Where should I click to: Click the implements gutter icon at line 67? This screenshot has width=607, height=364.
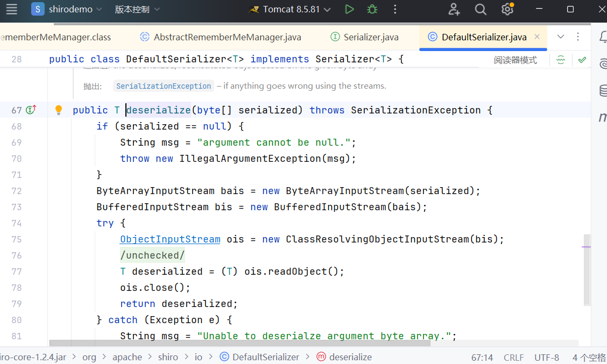pyautogui.click(x=31, y=110)
